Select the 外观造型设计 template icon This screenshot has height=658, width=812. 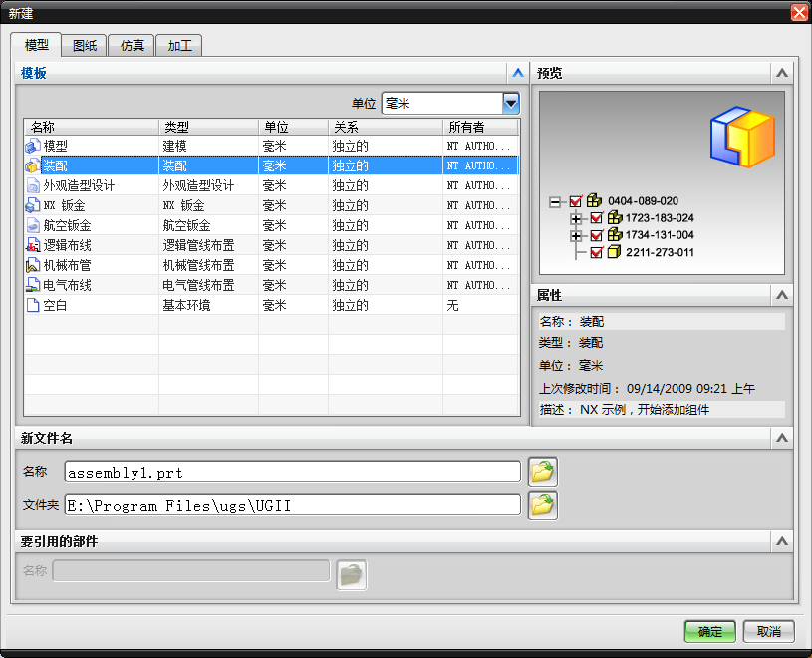tap(32, 185)
